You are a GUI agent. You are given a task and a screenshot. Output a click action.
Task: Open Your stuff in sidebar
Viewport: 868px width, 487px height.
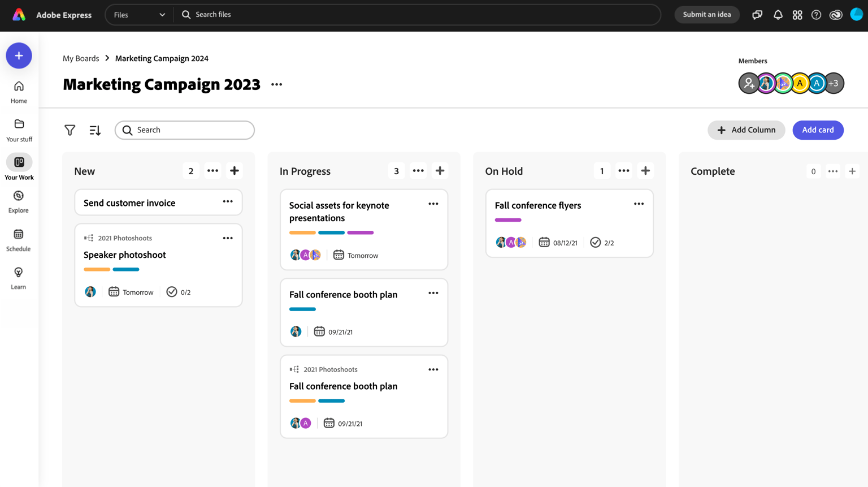pos(19,130)
